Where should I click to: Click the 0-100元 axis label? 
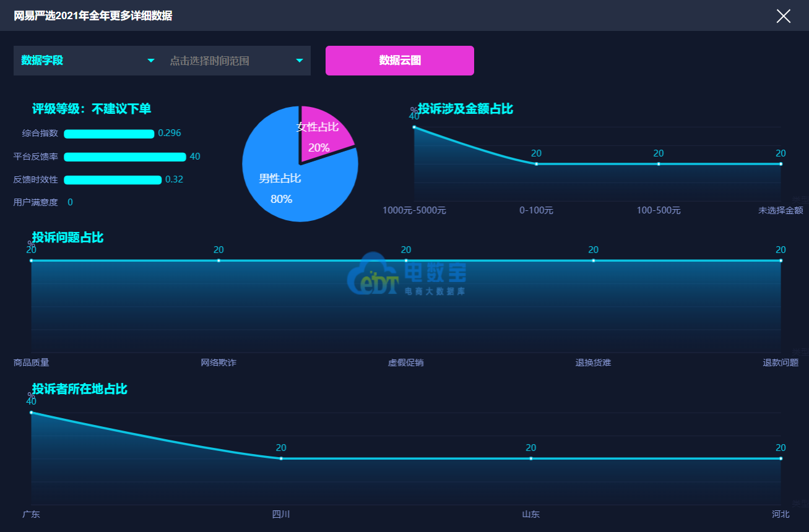[536, 210]
